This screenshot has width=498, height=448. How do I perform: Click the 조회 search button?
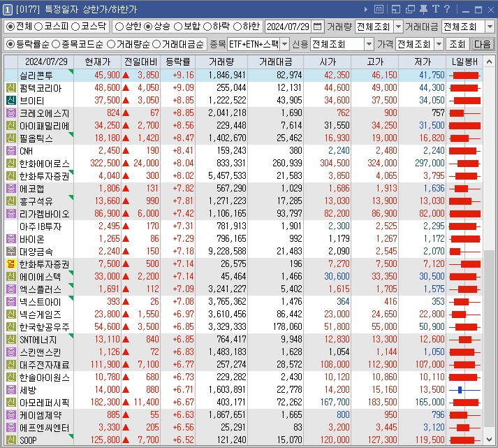point(457,44)
